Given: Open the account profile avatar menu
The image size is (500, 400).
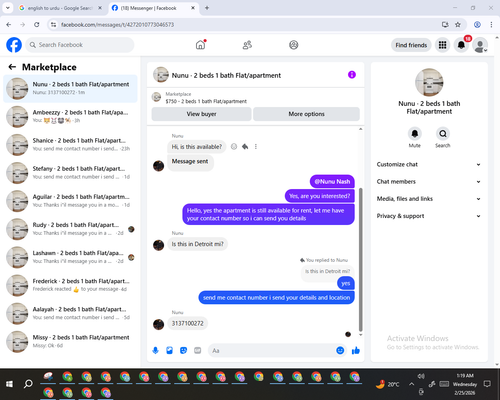Looking at the screenshot, I should click(x=480, y=45).
